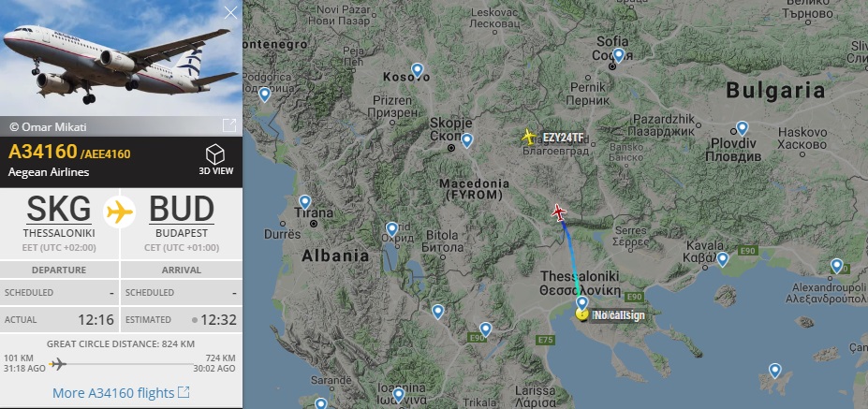Click the BUD destination airport code

[182, 210]
